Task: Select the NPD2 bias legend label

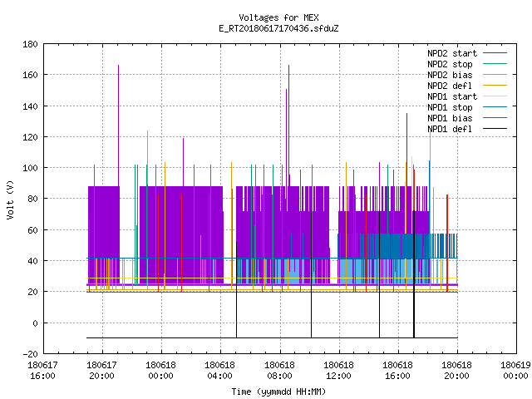Action: tap(450, 75)
